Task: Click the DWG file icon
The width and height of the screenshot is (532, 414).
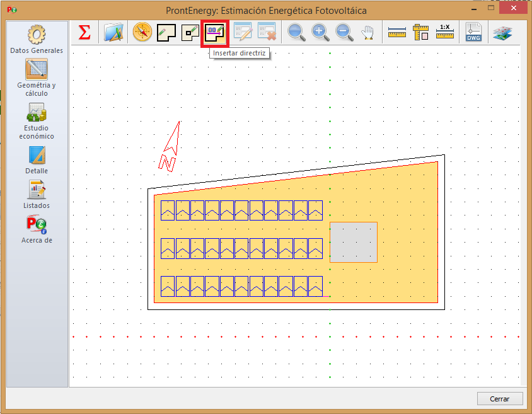Action: click(473, 32)
